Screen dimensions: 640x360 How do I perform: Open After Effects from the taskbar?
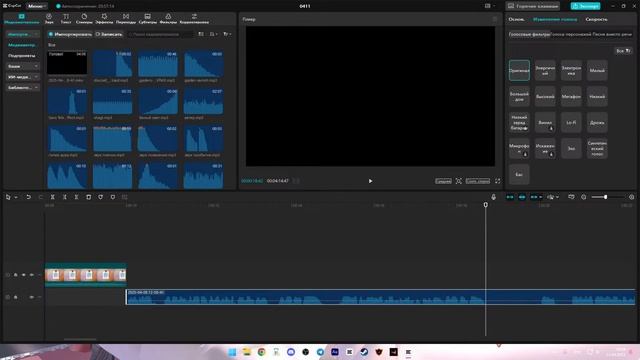coord(335,352)
